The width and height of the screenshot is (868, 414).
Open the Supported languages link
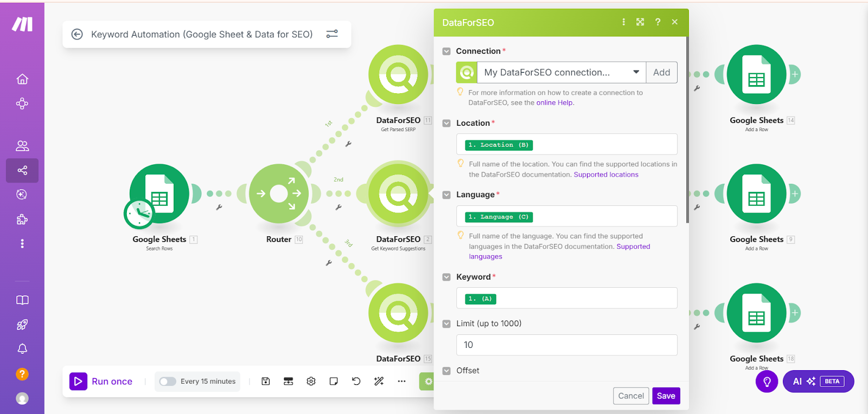(x=559, y=251)
